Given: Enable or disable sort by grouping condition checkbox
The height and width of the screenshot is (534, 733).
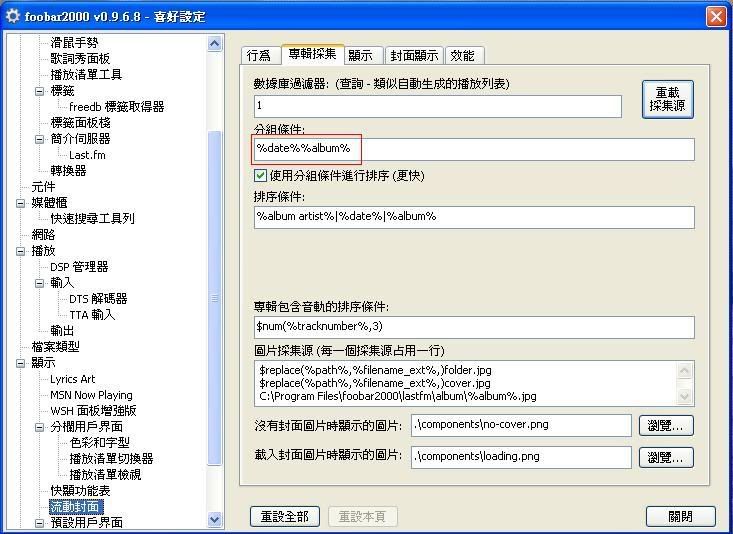Looking at the screenshot, I should 261,176.
